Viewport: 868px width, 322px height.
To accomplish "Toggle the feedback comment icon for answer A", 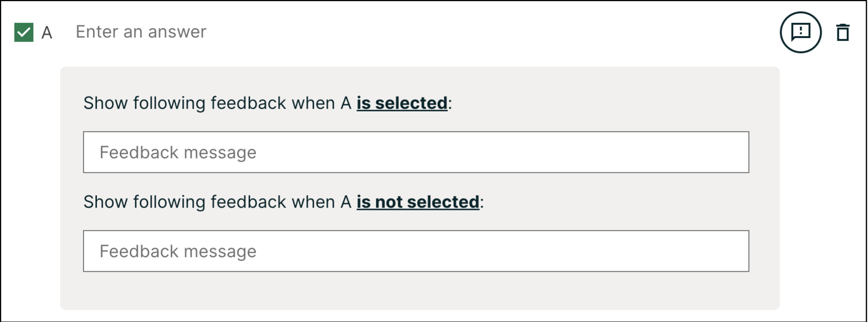I will 801,32.
